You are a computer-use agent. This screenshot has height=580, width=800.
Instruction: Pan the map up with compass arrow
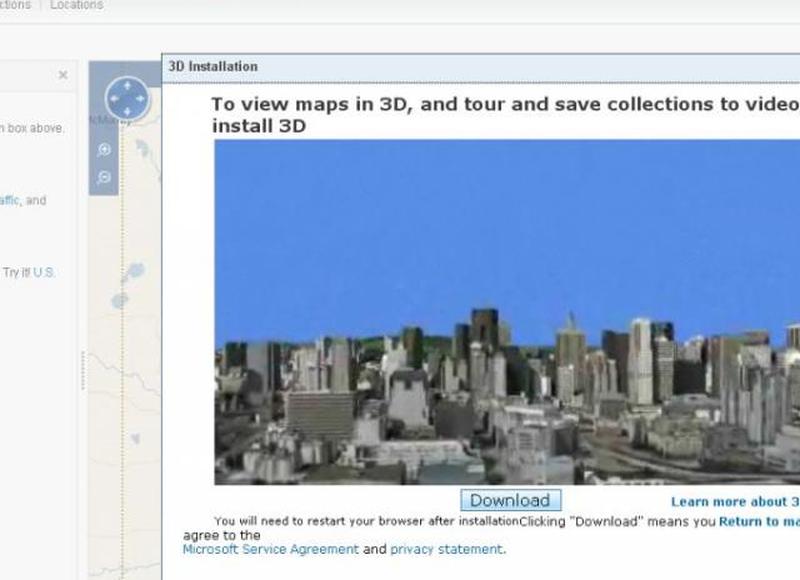(x=126, y=86)
